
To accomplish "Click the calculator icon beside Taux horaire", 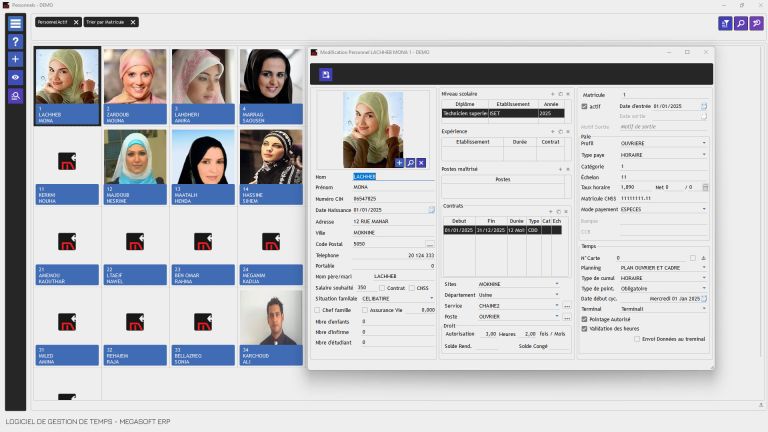I will [705, 187].
